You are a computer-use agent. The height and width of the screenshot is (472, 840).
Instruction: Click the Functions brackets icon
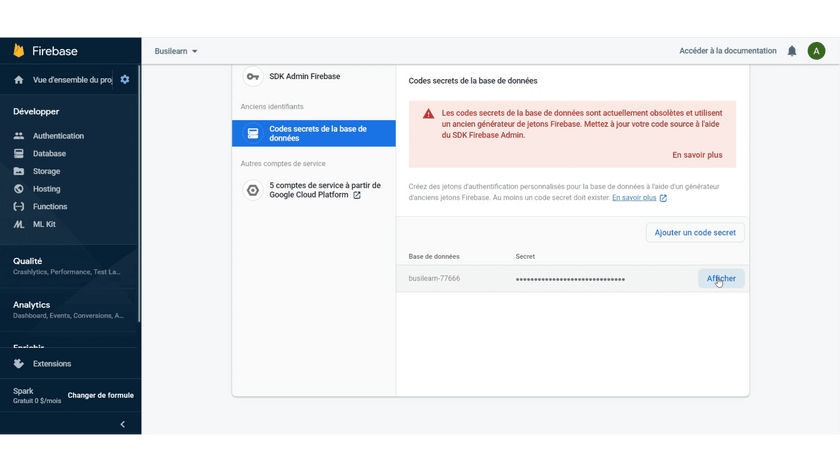click(19, 207)
